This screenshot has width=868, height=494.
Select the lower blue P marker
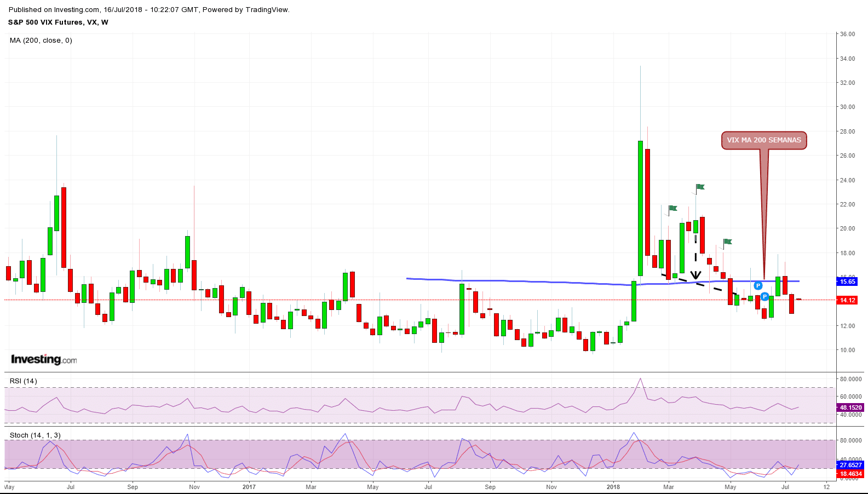tap(764, 297)
